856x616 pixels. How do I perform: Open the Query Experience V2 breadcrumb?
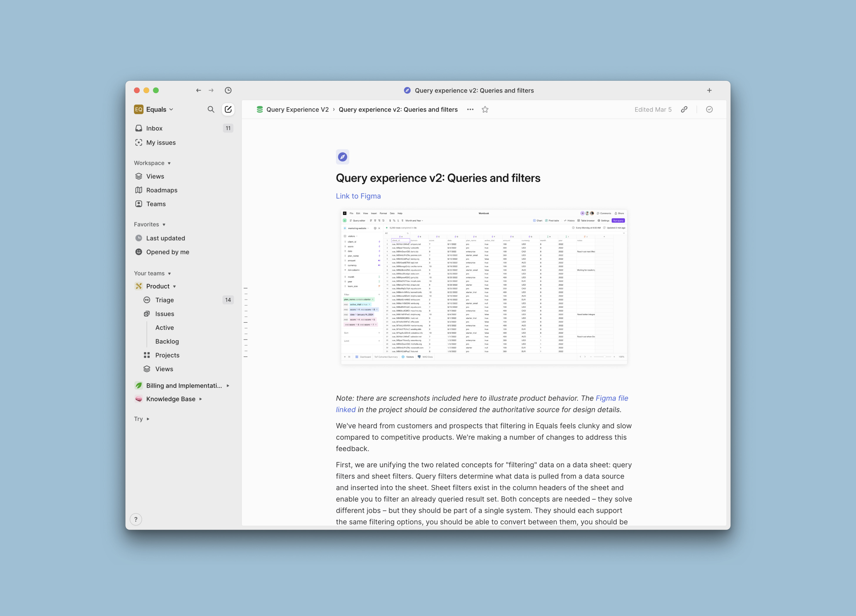tap(297, 109)
